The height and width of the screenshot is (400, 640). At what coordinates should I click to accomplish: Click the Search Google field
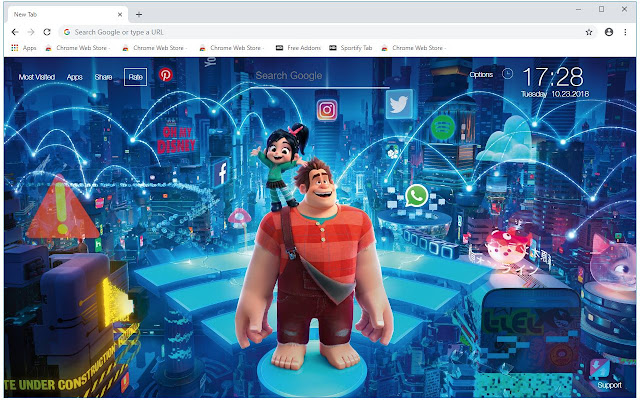320,76
